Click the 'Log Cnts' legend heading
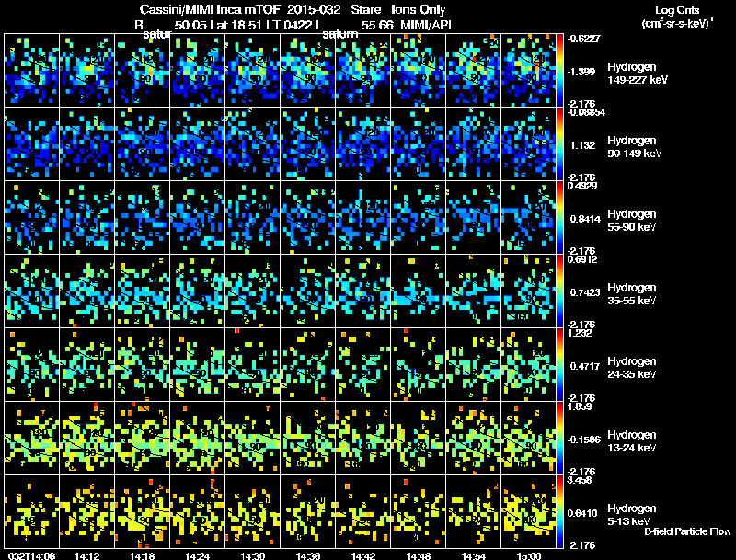Screen dimensions: 736x560 coord(677,10)
